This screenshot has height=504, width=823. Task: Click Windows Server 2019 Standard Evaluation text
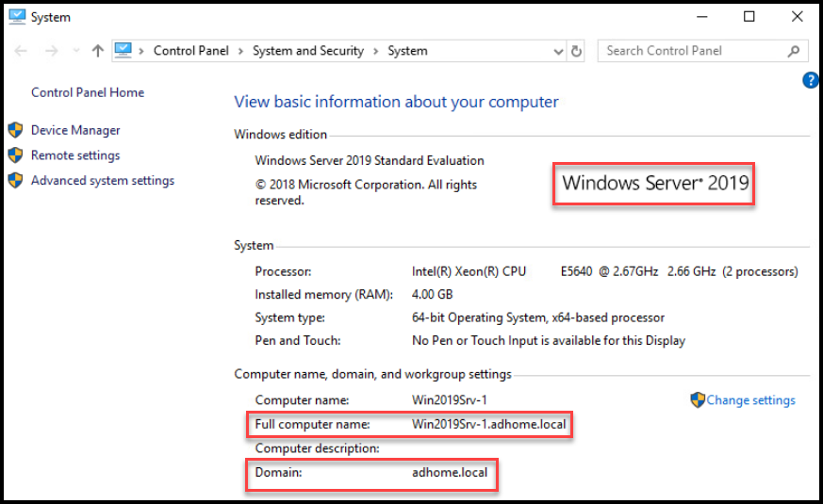click(x=370, y=160)
